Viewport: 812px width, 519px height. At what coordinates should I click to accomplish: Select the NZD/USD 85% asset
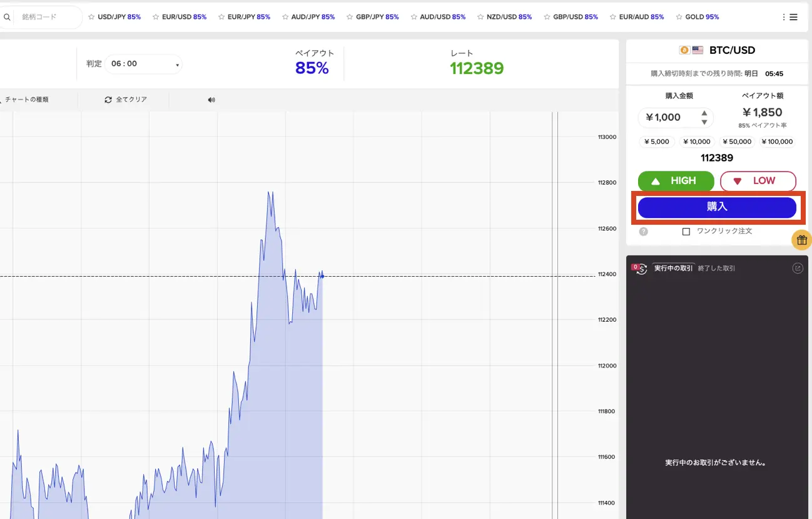click(509, 17)
